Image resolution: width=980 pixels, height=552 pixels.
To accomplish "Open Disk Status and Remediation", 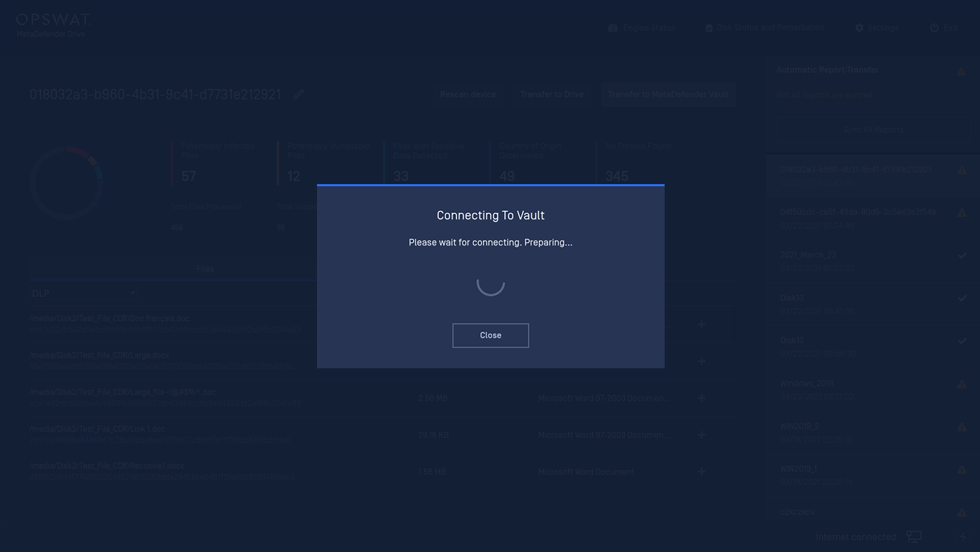I will tap(765, 28).
